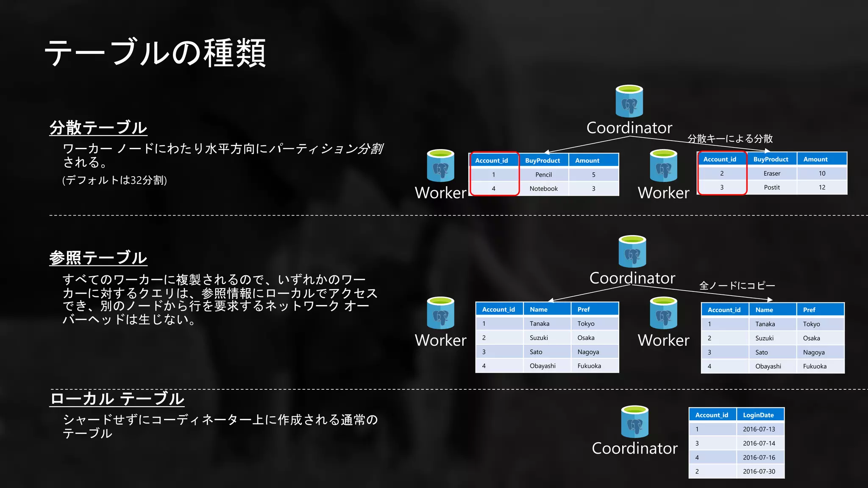Click the paragraph starting シャードせずにコーディネーター
868x488 pixels.
pyautogui.click(x=220, y=426)
